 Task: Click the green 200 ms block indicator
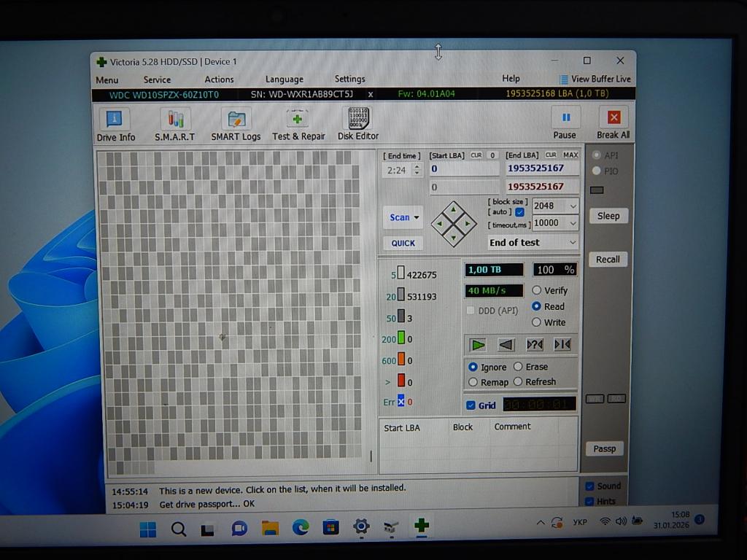coord(401,338)
